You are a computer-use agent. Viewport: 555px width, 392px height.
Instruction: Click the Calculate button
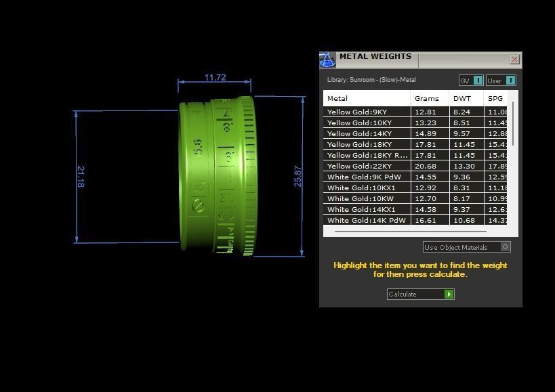click(421, 294)
